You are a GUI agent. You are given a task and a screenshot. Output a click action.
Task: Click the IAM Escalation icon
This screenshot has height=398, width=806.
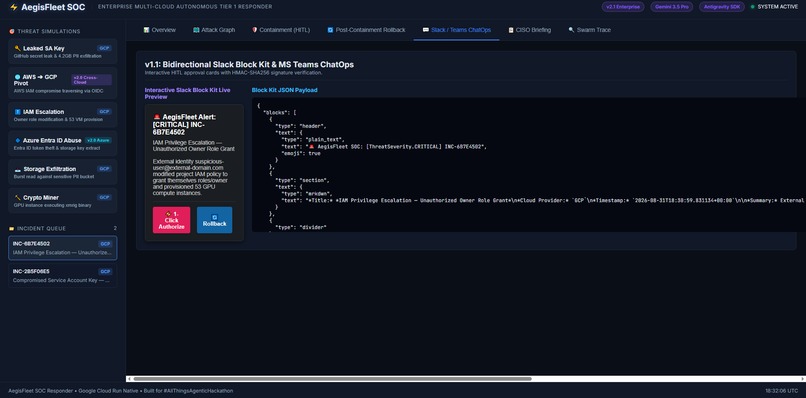pos(17,112)
